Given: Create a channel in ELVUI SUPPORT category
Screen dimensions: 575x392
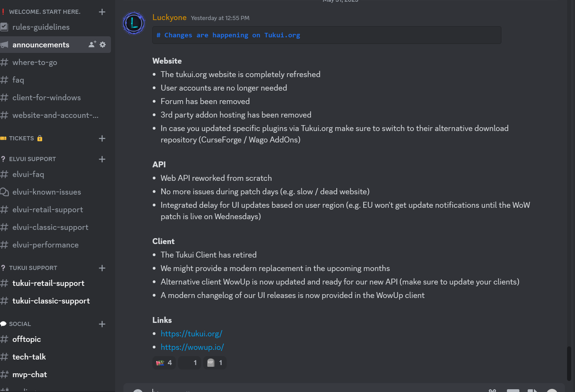Looking at the screenshot, I should 102,159.
